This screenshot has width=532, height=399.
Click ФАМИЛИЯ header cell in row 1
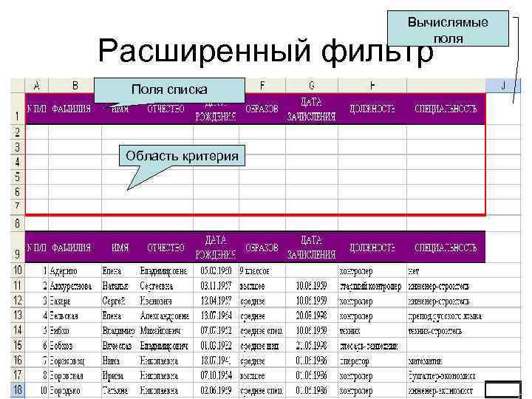pos(75,109)
